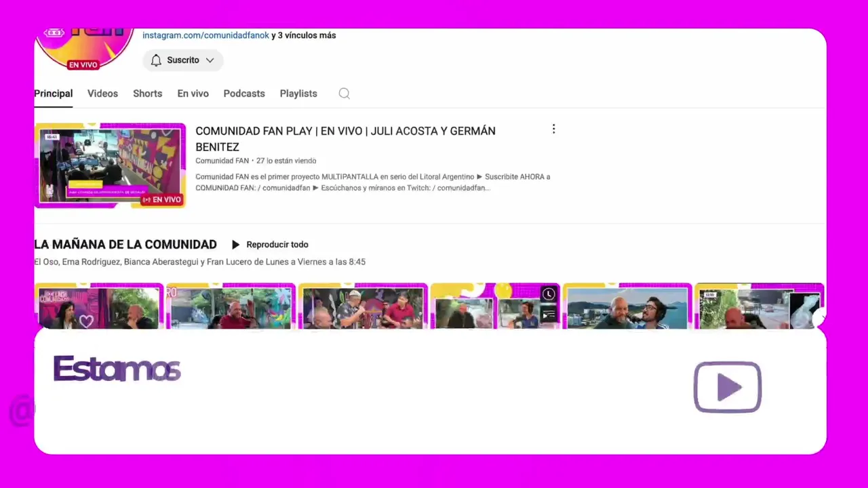The width and height of the screenshot is (868, 488).
Task: Click the Reproducir todo button
Action: 270,245
